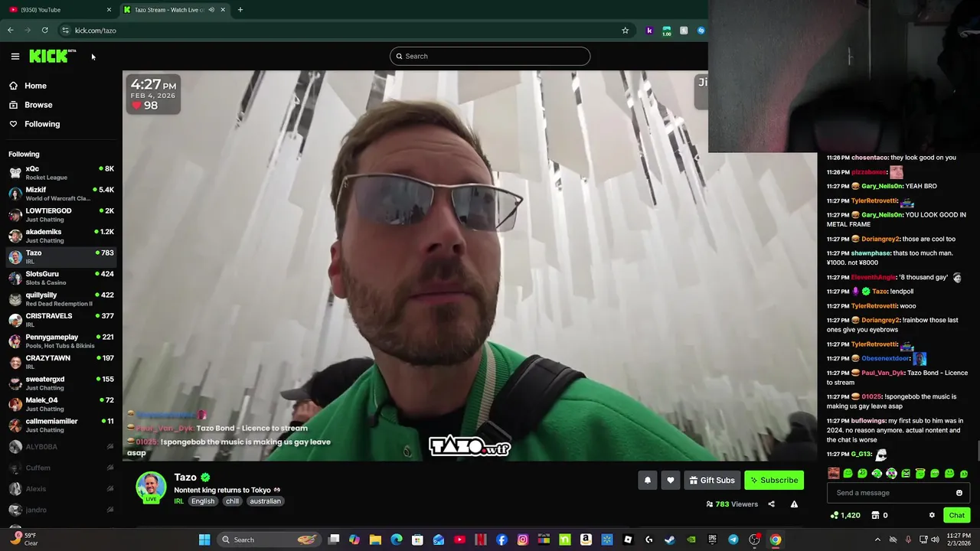The image size is (980, 551).
Task: Report the stream with warning triangle icon
Action: (794, 504)
